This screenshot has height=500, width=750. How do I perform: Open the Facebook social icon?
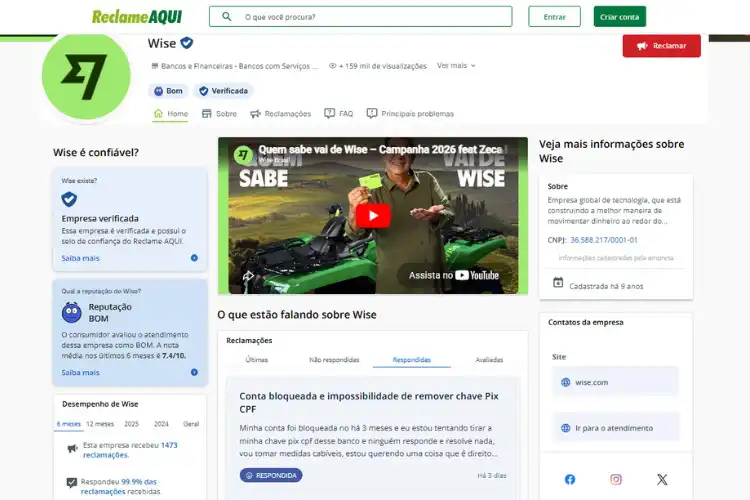coord(570,479)
